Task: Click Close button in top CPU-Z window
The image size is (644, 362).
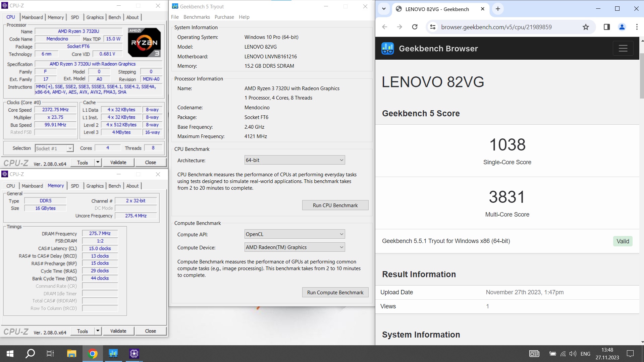Action: click(x=150, y=163)
